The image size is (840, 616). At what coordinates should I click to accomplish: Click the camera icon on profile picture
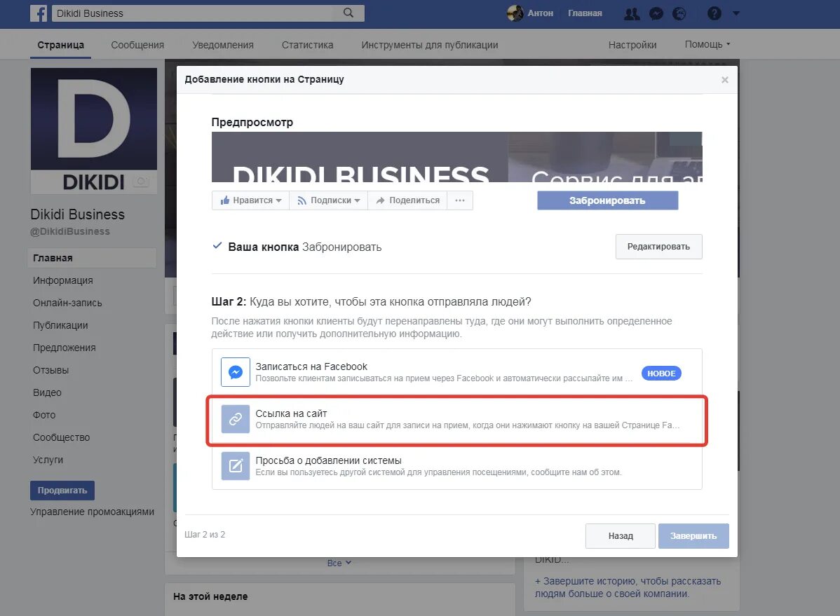(141, 182)
